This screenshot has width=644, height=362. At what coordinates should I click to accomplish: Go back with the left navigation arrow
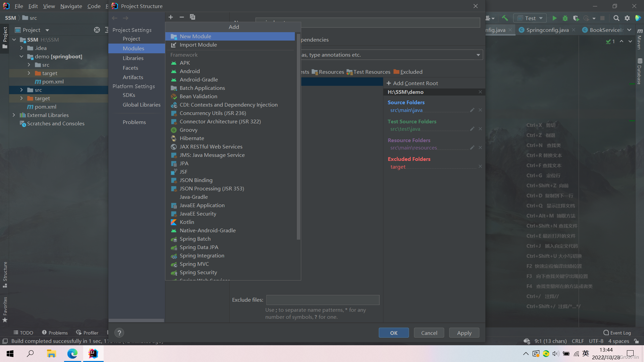click(x=115, y=18)
